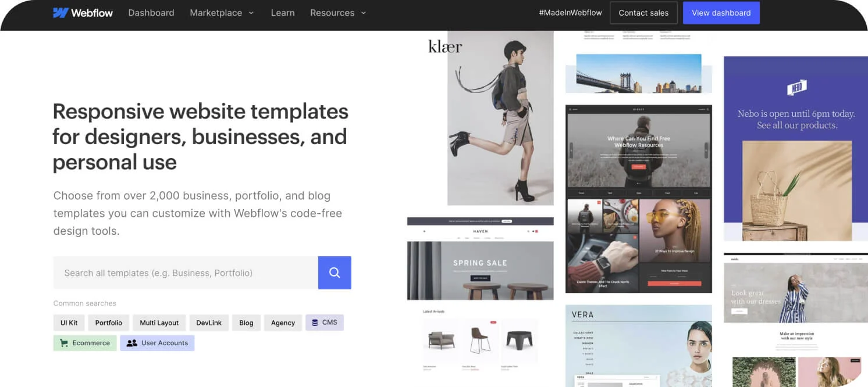Click the Contact sales button
The image size is (868, 387).
(x=643, y=13)
